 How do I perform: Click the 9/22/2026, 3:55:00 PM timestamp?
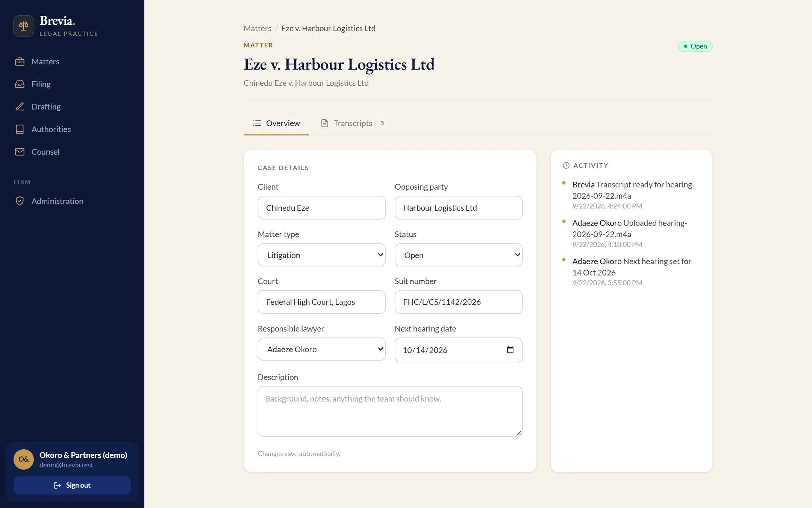coord(607,283)
